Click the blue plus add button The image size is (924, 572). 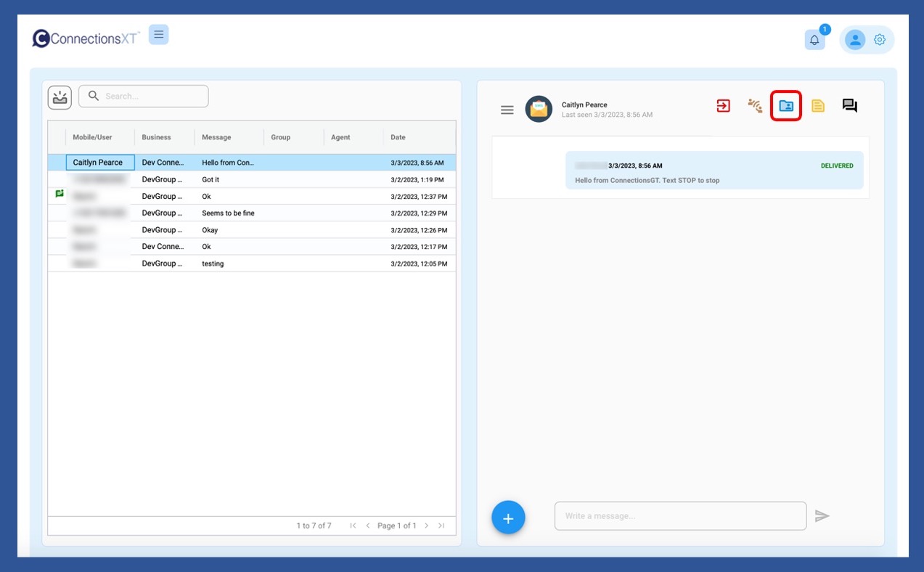(x=508, y=518)
